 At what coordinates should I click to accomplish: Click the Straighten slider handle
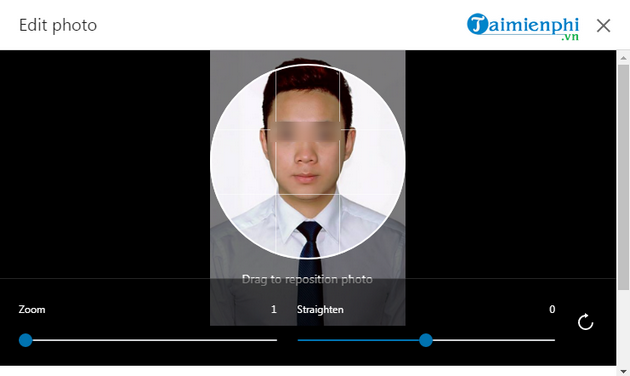coord(425,340)
